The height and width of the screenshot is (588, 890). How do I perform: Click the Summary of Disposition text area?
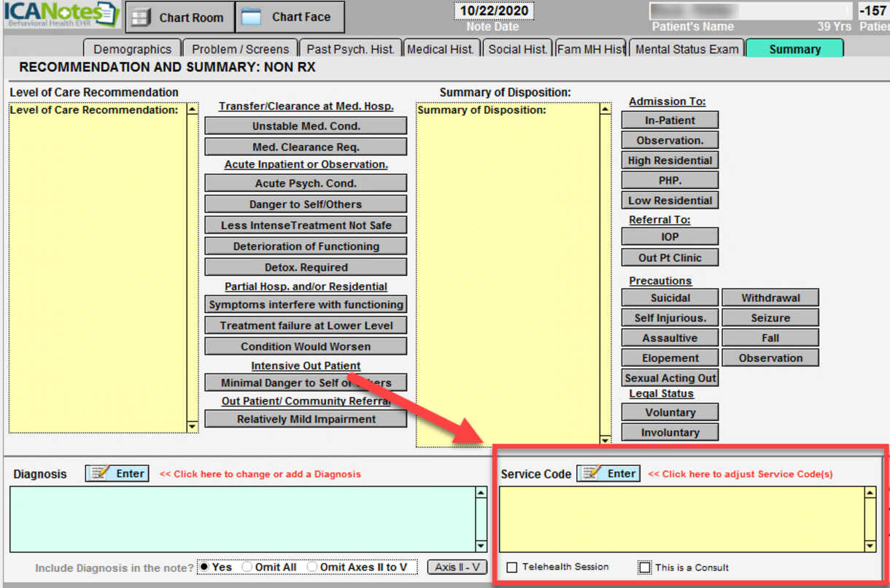tap(508, 274)
